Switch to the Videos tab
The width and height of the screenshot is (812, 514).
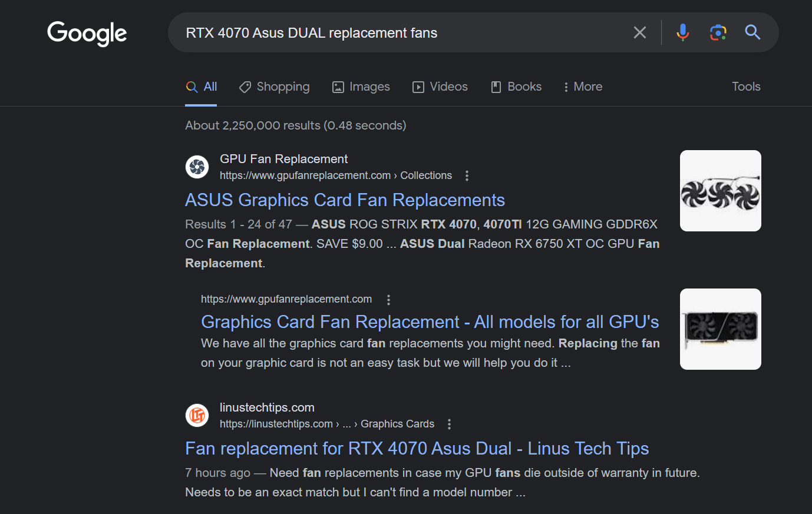tap(440, 87)
